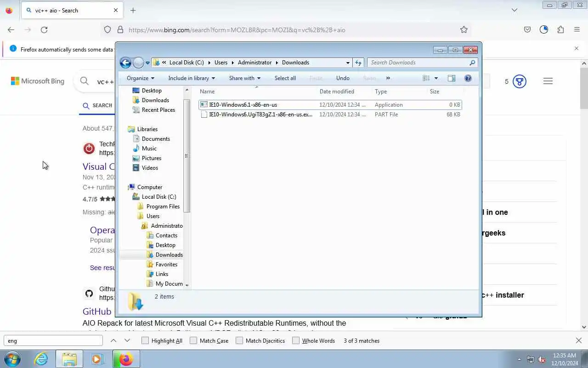Open the Organize menu
Viewport: 588px width, 368px height.
click(x=141, y=78)
